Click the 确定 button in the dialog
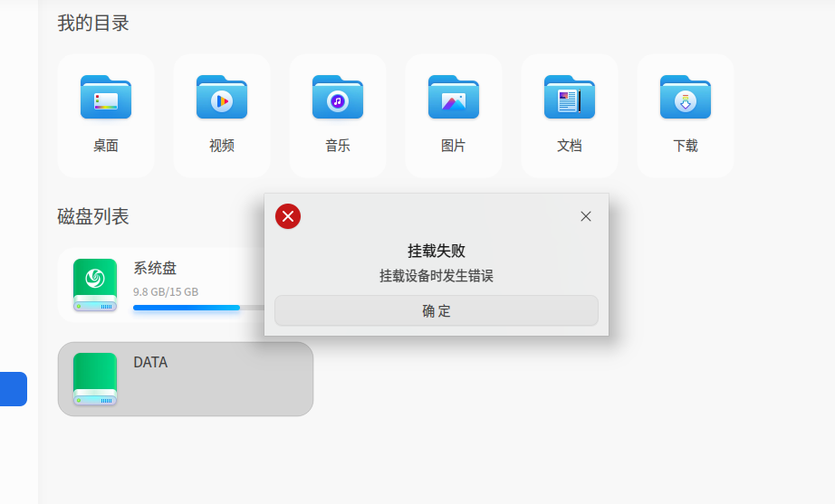The height and width of the screenshot is (504, 835). point(437,310)
